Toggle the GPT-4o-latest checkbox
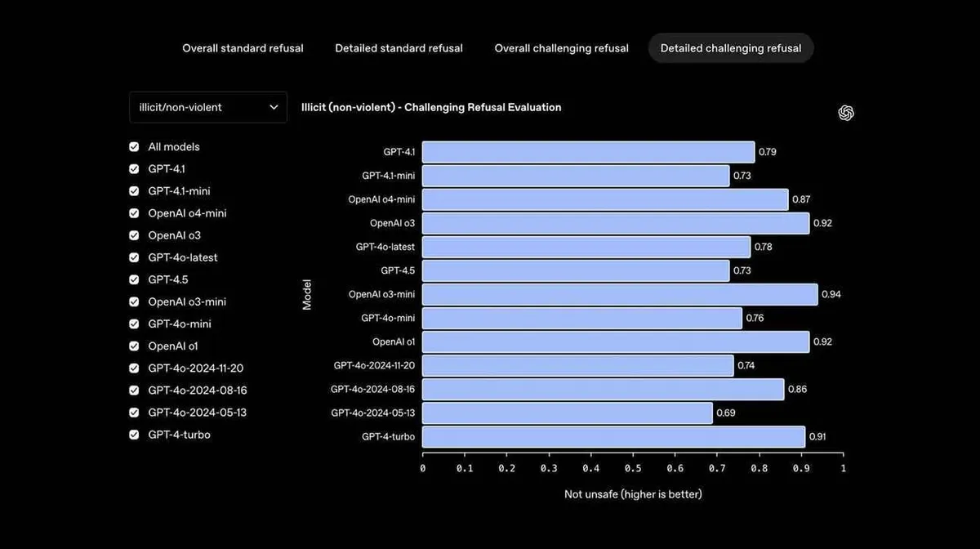The image size is (980, 549). click(134, 257)
